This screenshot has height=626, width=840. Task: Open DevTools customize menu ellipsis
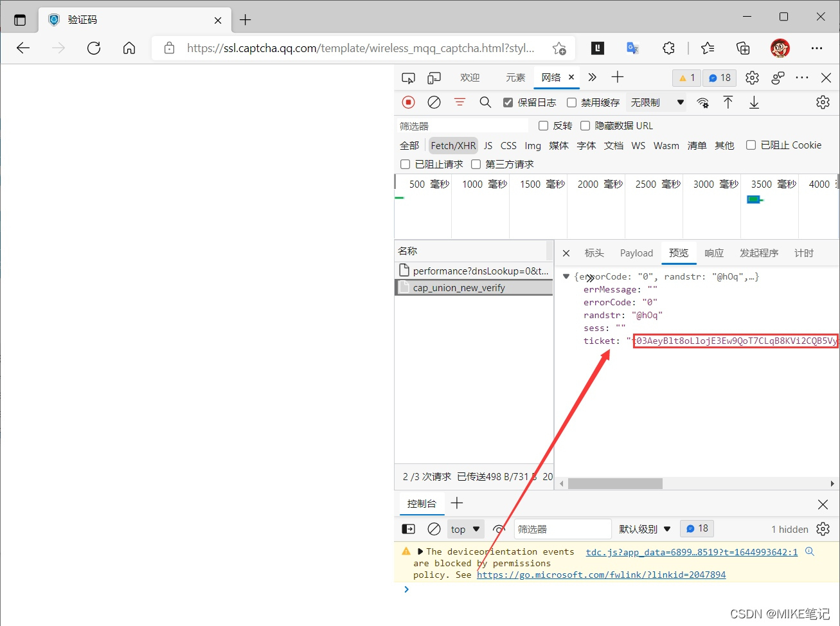802,78
